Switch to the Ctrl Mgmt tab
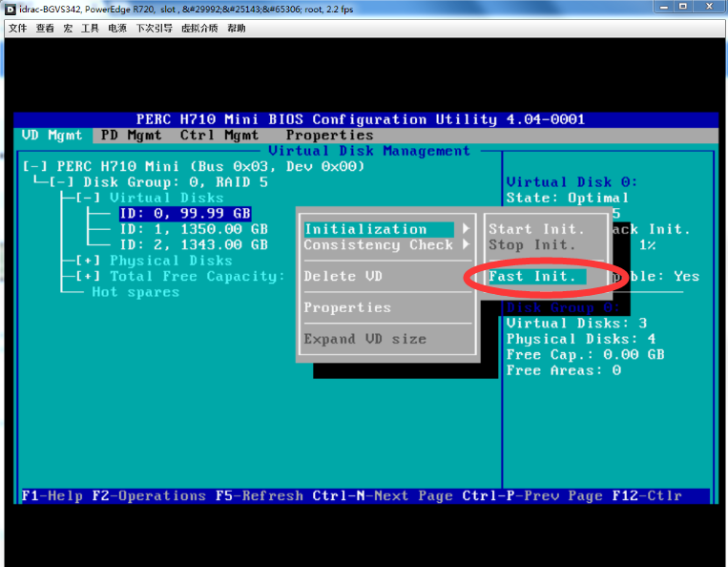Viewport: 728px width, 567px height. click(219, 136)
